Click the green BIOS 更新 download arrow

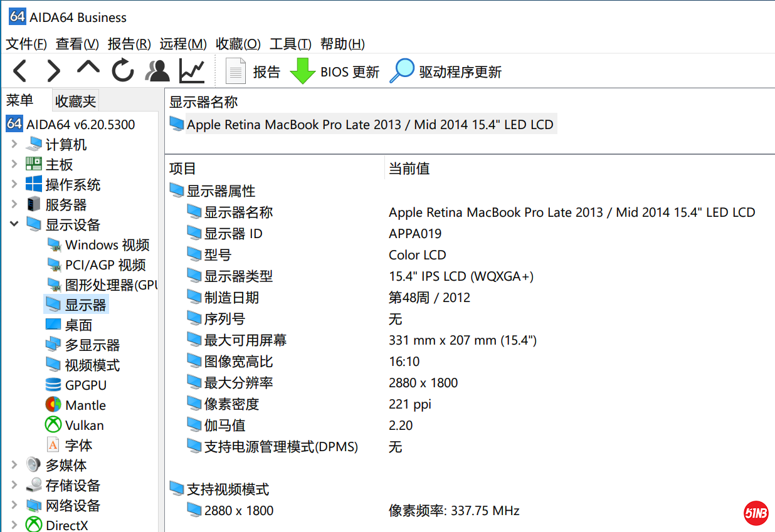302,71
